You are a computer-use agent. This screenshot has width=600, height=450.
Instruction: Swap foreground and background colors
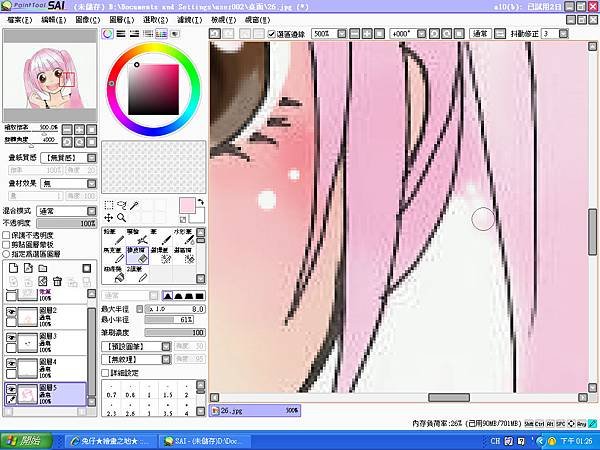200,202
